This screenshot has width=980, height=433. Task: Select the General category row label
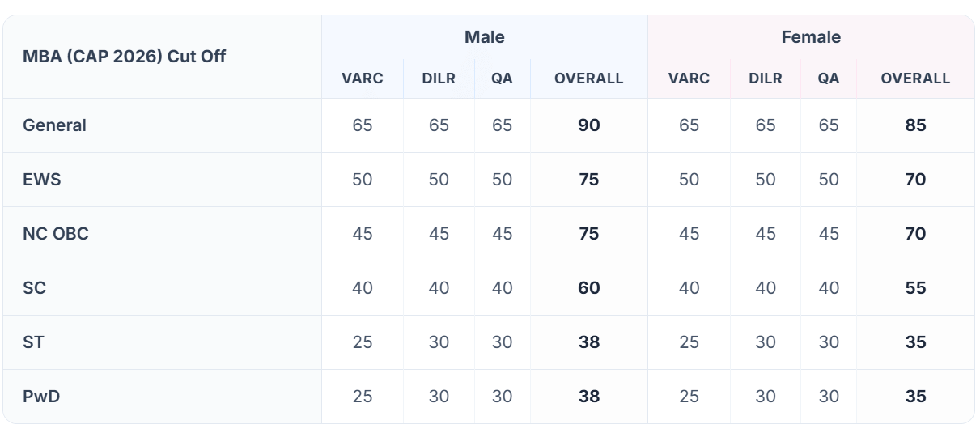[54, 125]
